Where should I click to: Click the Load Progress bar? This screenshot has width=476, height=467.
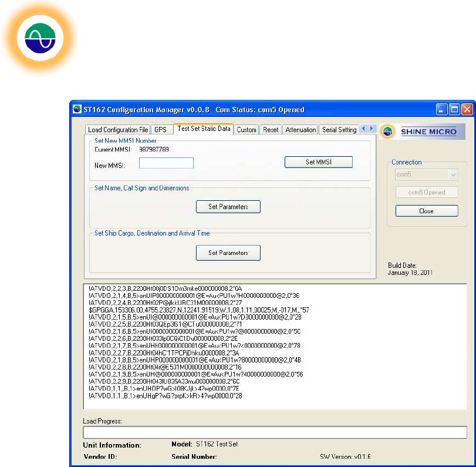pyautogui.click(x=275, y=432)
